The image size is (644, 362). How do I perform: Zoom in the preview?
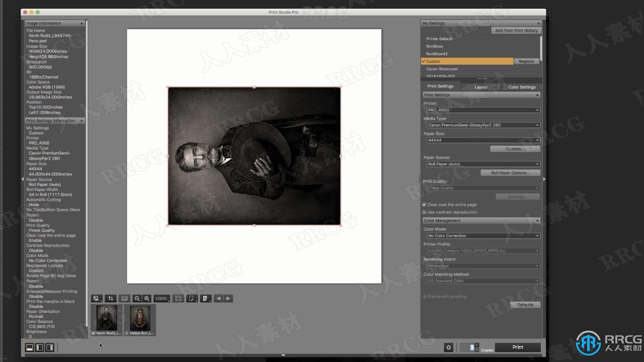[x=147, y=298]
